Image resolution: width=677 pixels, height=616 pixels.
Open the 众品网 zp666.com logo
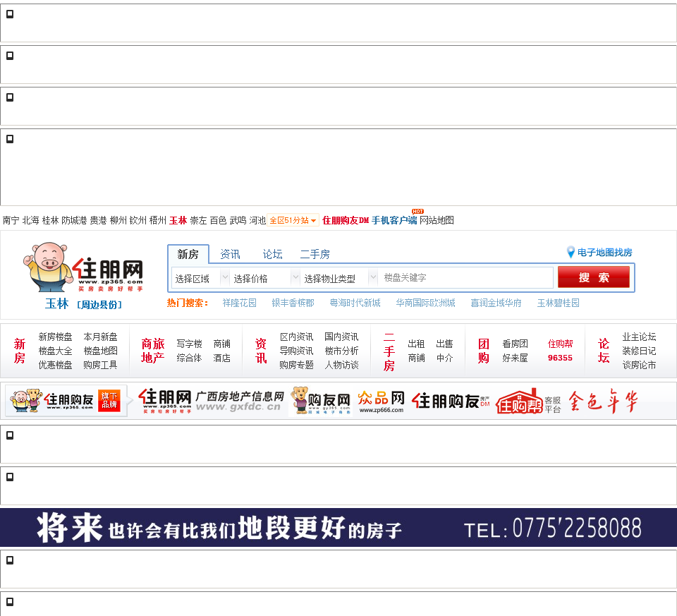[382, 401]
